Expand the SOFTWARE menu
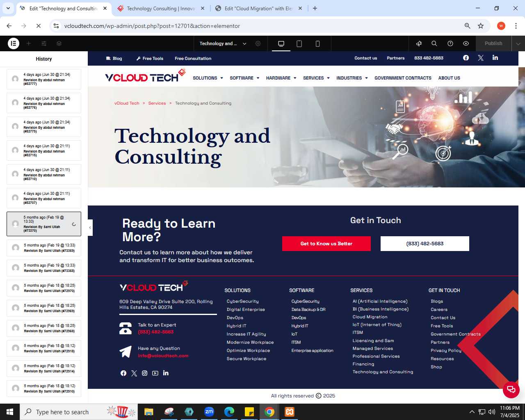The image size is (525, 420). pyautogui.click(x=244, y=78)
